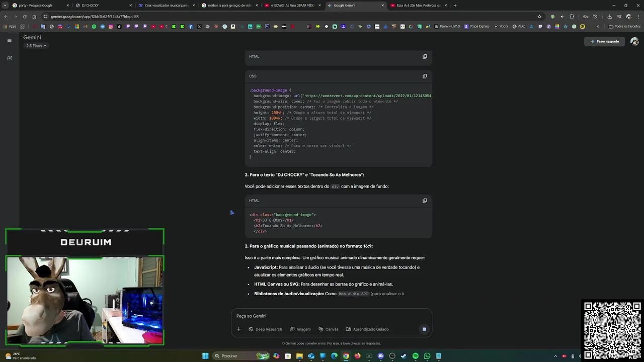Open a new browser tab with plus
This screenshot has height=362, width=644.
click(455, 6)
